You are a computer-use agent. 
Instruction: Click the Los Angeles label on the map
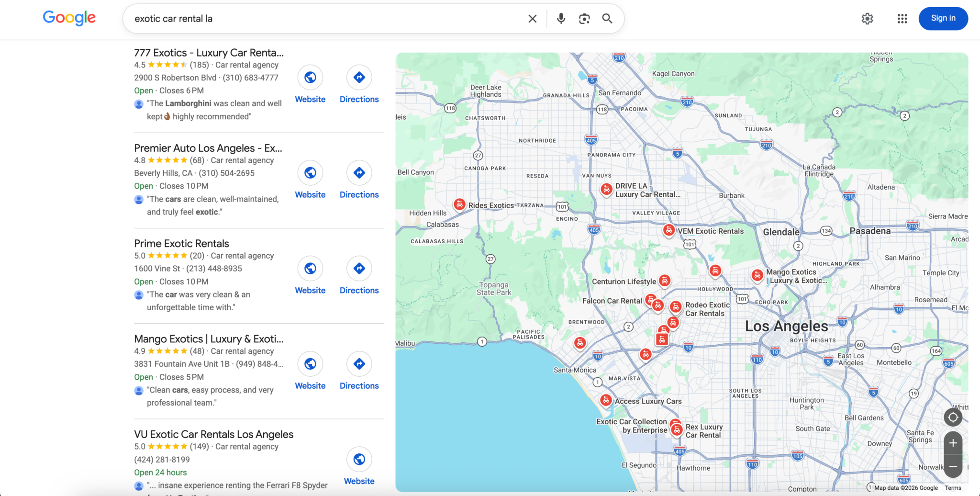(786, 326)
